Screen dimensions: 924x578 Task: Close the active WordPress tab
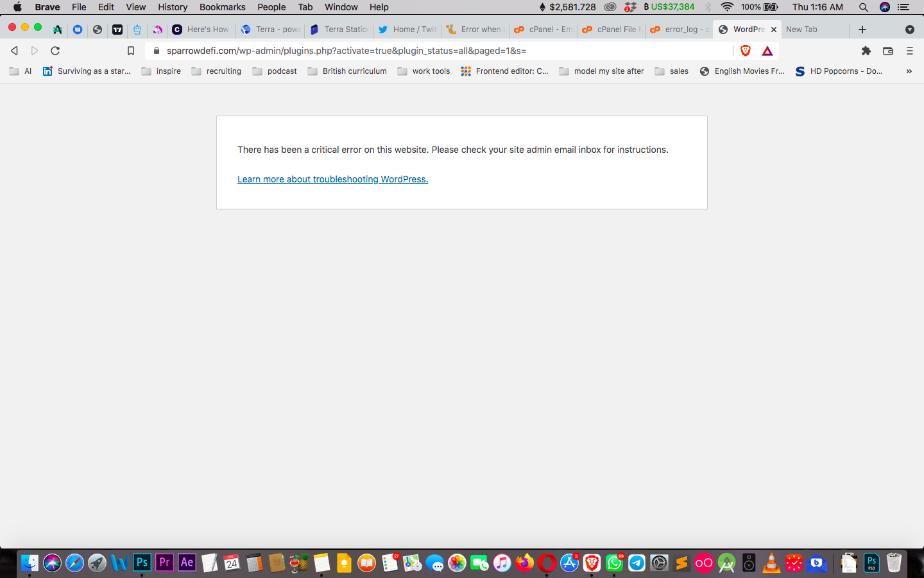tap(774, 30)
